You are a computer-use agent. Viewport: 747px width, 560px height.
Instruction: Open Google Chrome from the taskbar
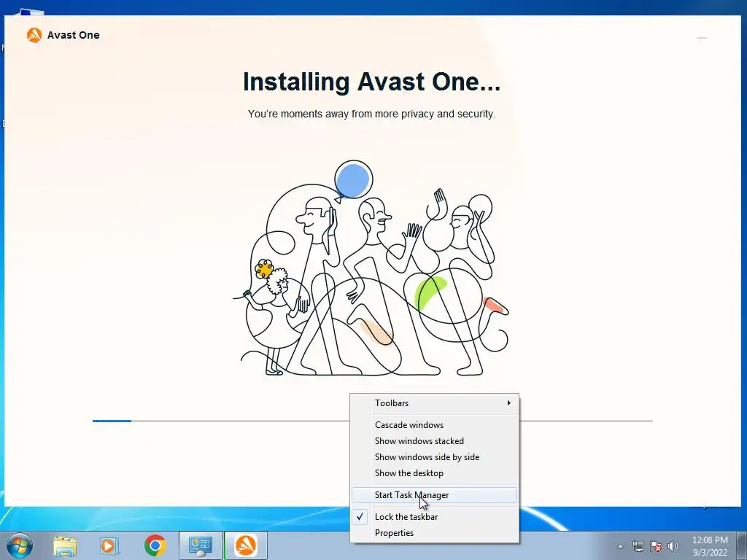(155, 545)
